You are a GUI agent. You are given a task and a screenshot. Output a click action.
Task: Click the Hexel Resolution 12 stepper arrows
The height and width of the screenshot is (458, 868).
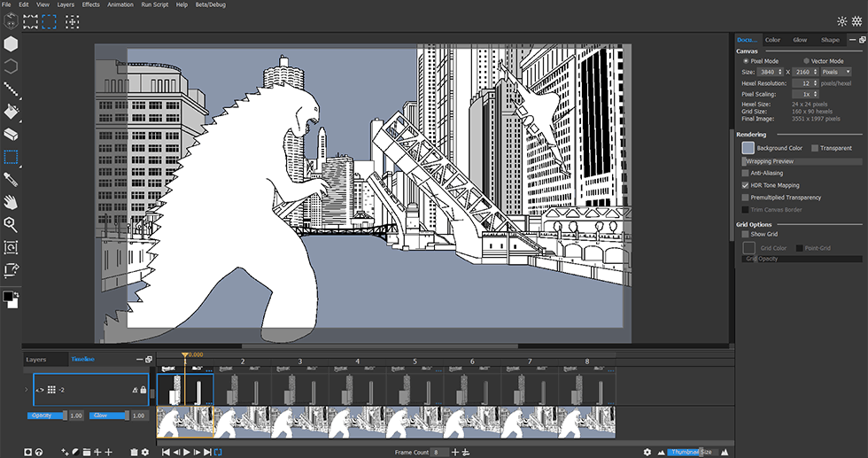(815, 83)
